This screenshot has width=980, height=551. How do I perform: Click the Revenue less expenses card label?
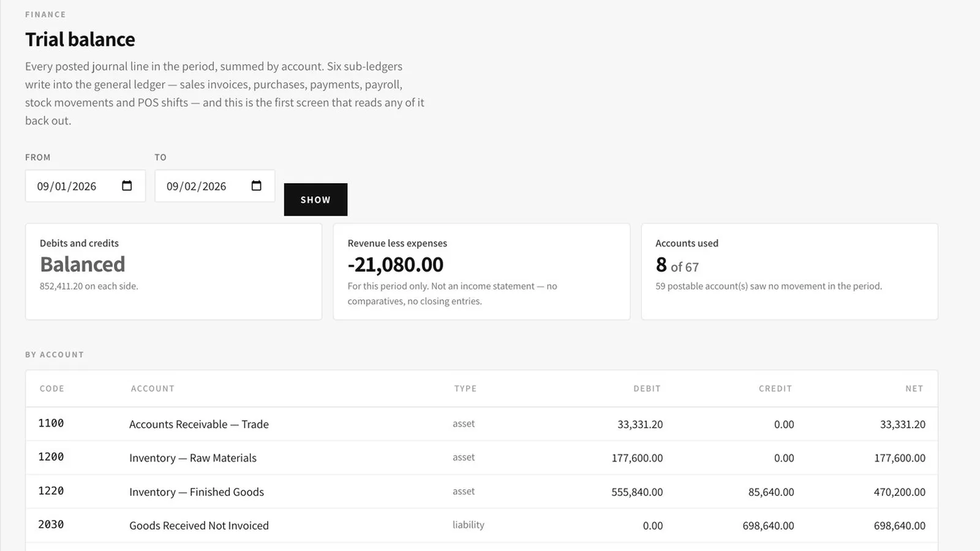pyautogui.click(x=398, y=243)
